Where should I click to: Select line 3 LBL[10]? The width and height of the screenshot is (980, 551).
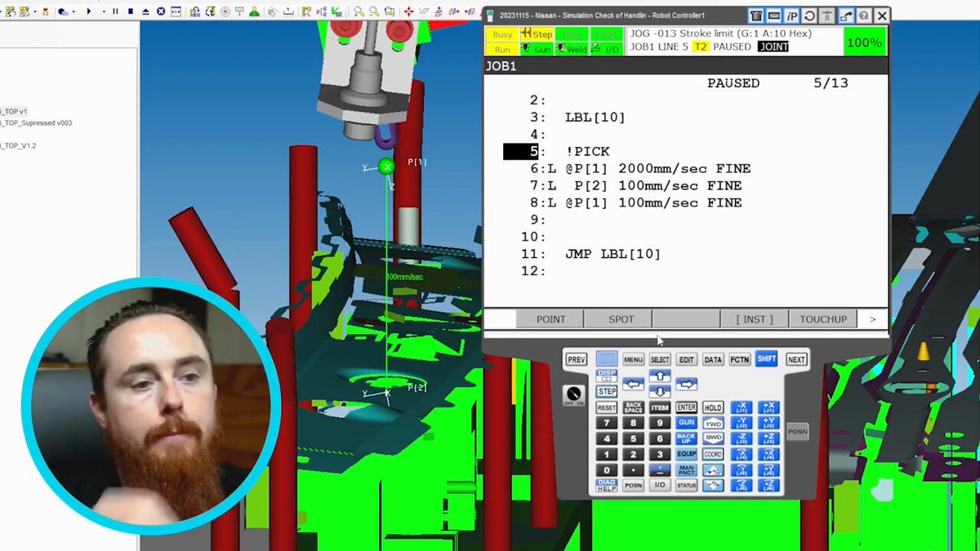coord(578,118)
